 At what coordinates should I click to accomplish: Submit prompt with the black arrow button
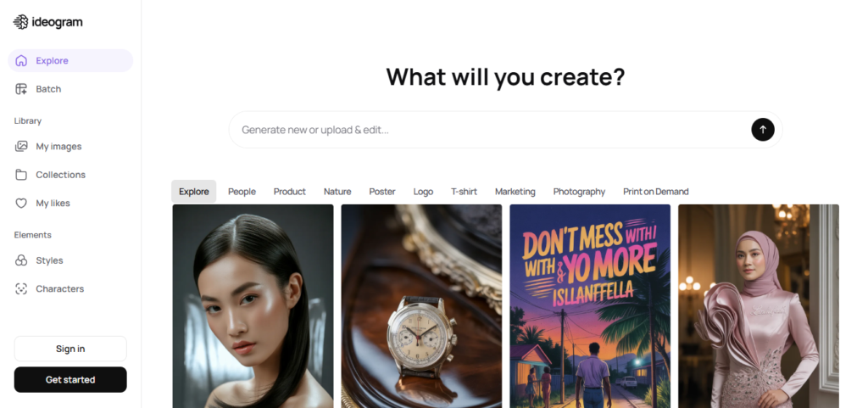coord(762,130)
